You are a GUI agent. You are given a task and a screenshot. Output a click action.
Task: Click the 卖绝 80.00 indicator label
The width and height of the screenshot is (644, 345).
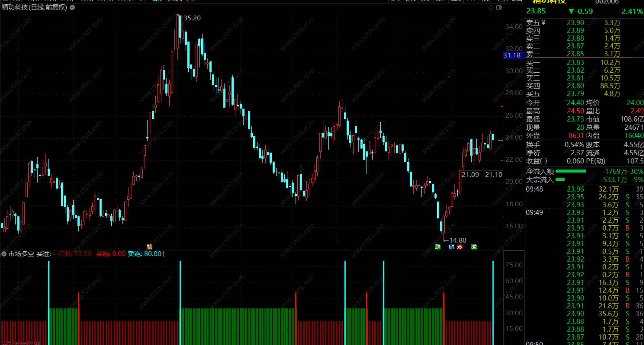pyautogui.click(x=144, y=254)
